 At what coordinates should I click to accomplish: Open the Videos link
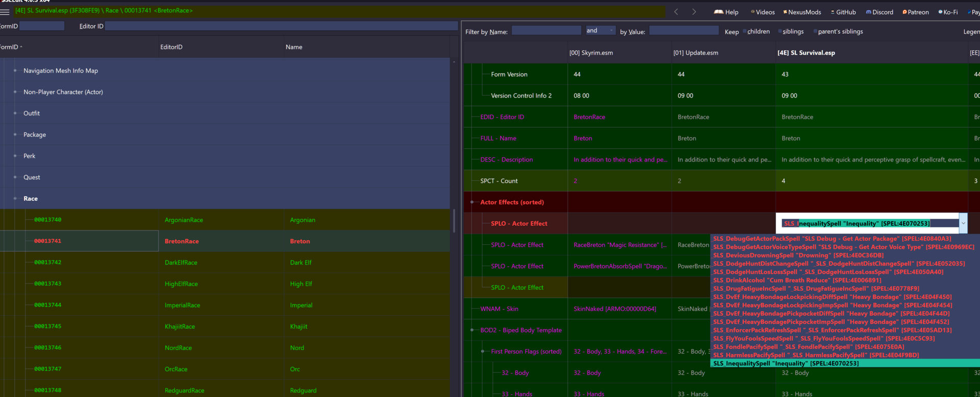click(x=763, y=12)
